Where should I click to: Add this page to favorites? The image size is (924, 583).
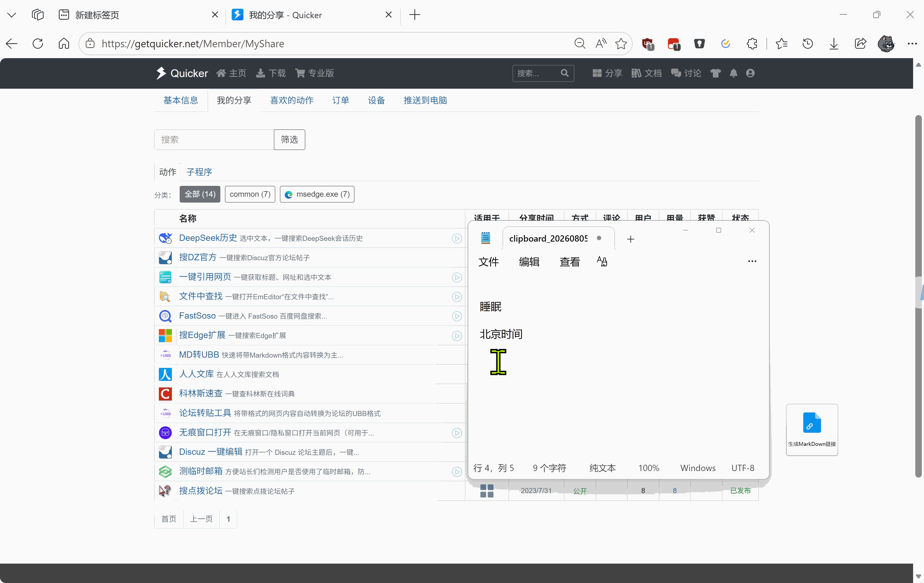tap(621, 44)
